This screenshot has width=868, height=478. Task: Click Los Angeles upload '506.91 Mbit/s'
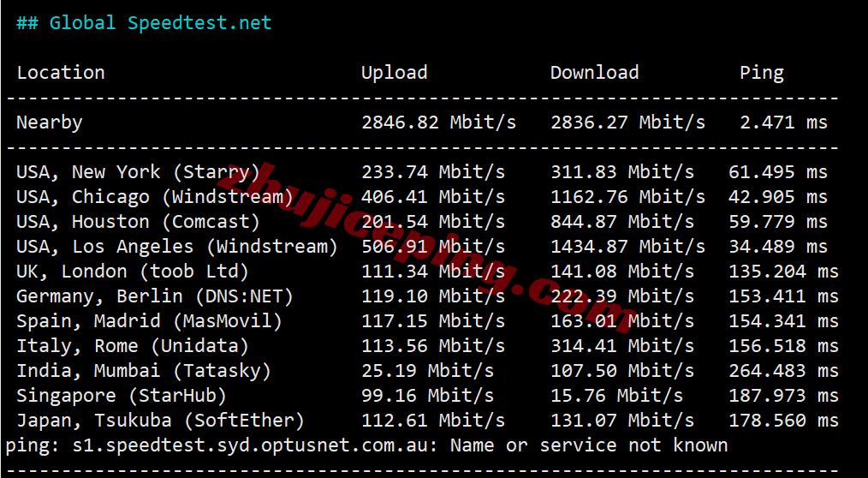(433, 247)
